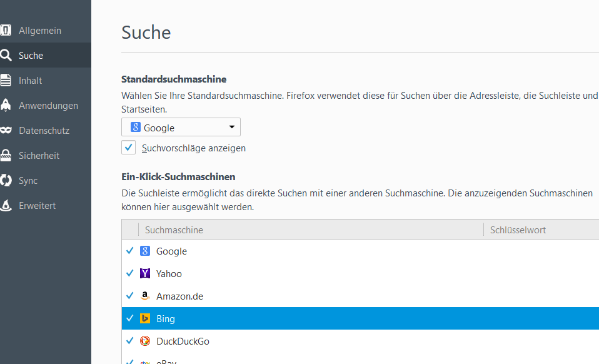This screenshot has height=364, width=599.
Task: Open the Erweitert settings section
Action: coord(37,206)
